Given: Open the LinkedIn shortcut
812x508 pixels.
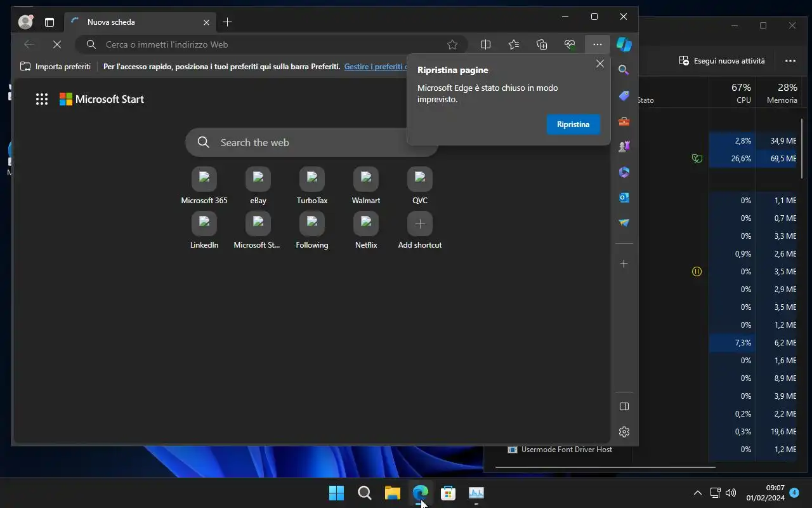Looking at the screenshot, I should pos(204,231).
